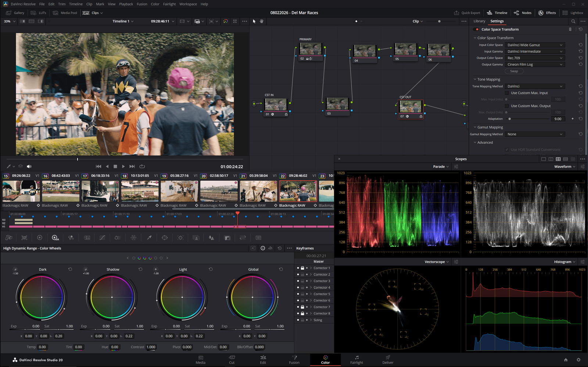Open the Tracker palette icon
Screen dimensions: 588x367
[180, 238]
